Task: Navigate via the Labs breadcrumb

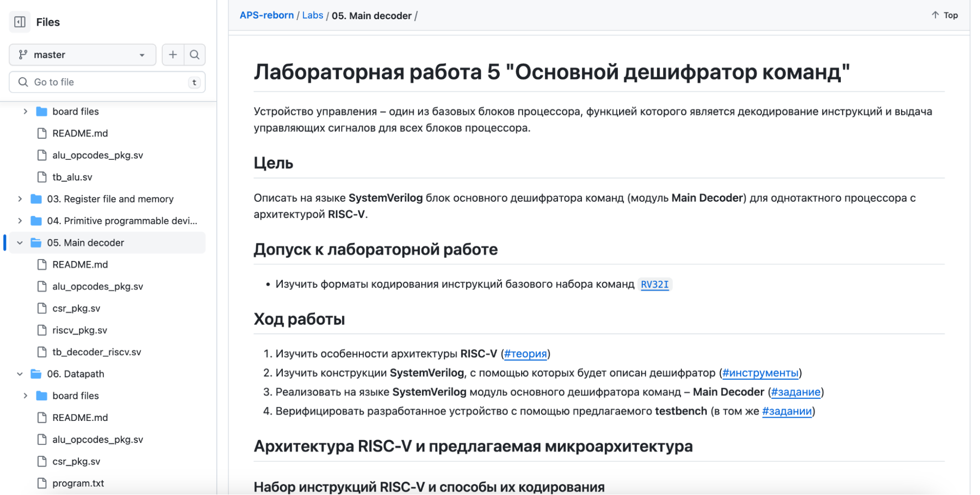Action: (313, 15)
